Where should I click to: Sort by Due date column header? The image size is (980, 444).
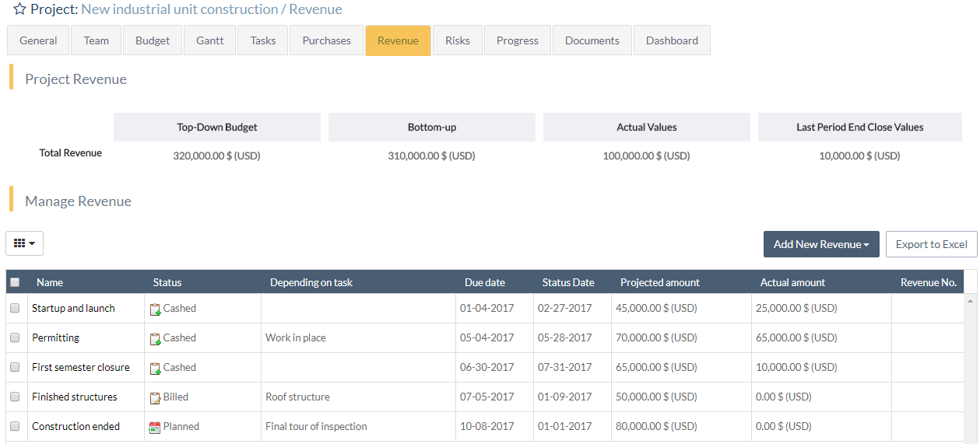point(485,282)
